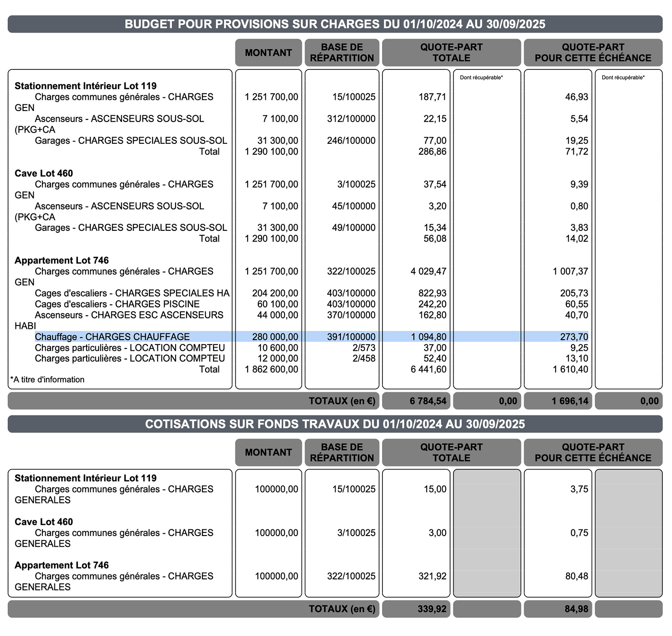Click the *A titre d'information footnote
The image size is (672, 636).
point(47,379)
